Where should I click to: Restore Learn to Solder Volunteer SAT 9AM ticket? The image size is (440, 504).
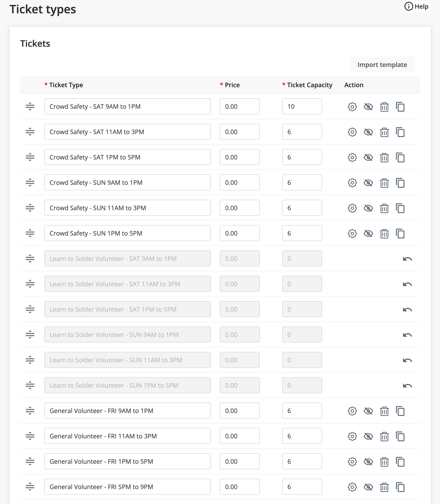point(407,259)
